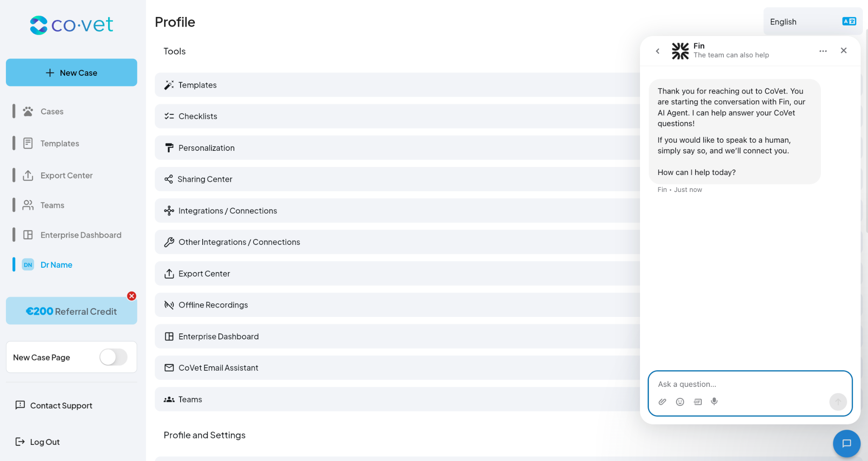The height and width of the screenshot is (461, 868).
Task: Click the €200 Referral Credit button
Action: coord(72,311)
